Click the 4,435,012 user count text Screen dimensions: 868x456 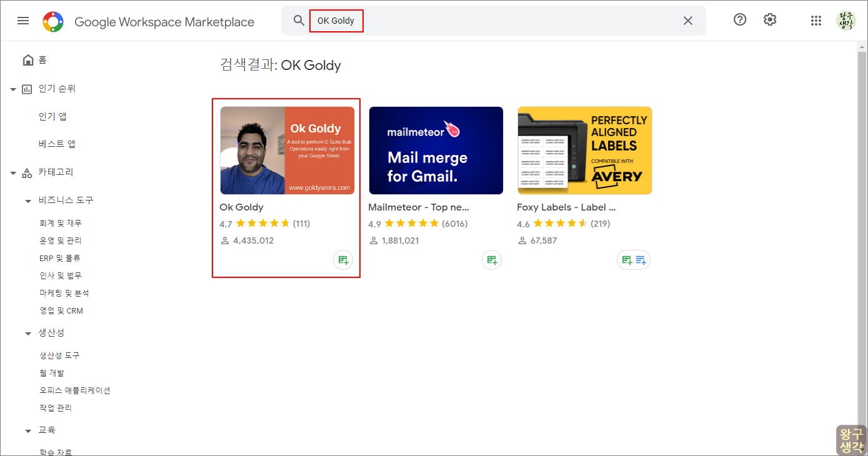(x=254, y=240)
